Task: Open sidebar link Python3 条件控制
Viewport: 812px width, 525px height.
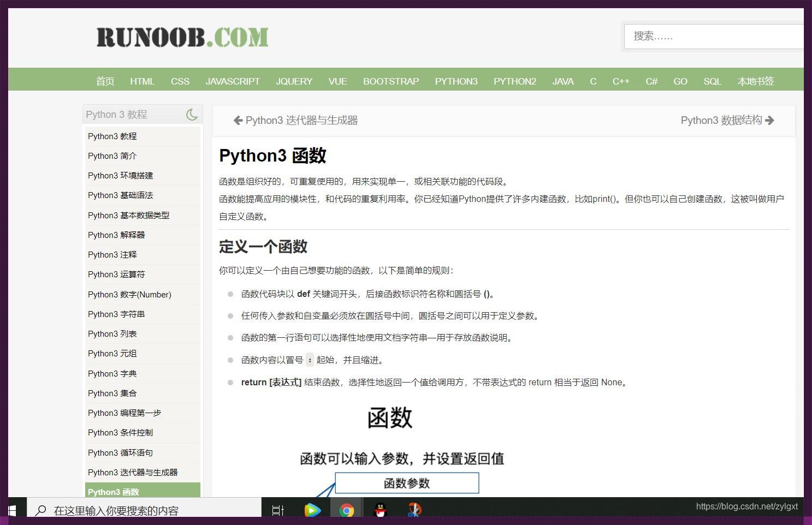Action: pyautogui.click(x=121, y=432)
